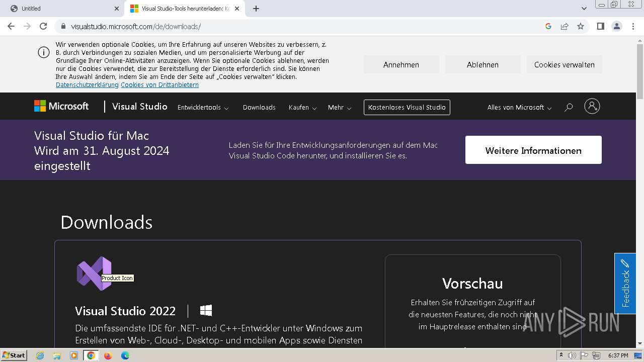Bookmark this page with the star icon
Viewport: 644px width, 362px height.
[581, 26]
